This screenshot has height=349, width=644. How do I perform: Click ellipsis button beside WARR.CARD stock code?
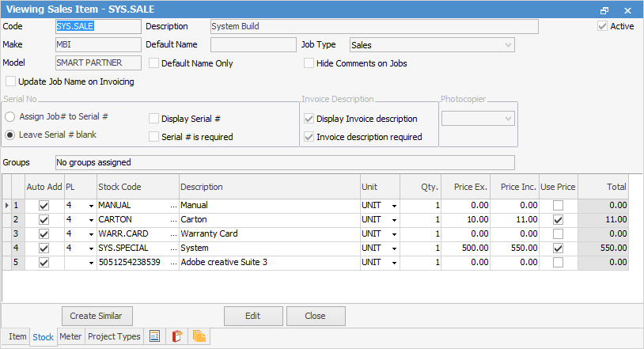click(173, 234)
